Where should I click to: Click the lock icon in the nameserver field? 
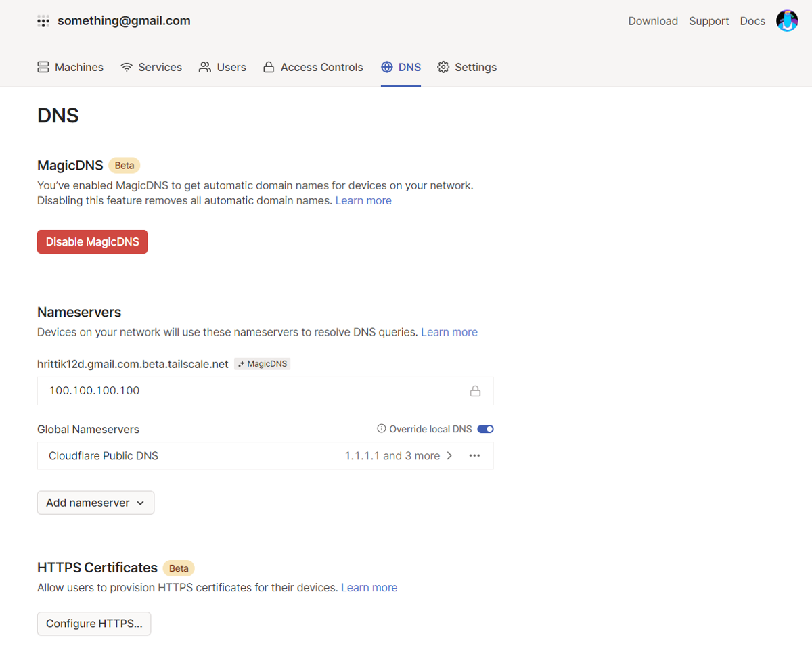(x=476, y=391)
